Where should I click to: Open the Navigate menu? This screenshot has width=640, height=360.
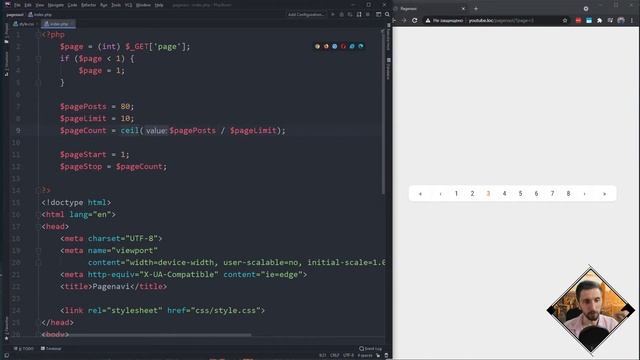(56, 5)
